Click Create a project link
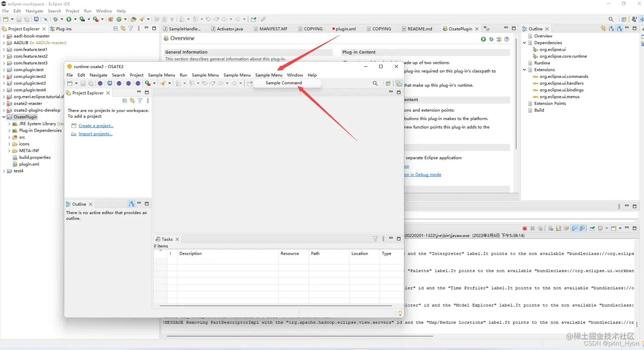 pos(96,126)
